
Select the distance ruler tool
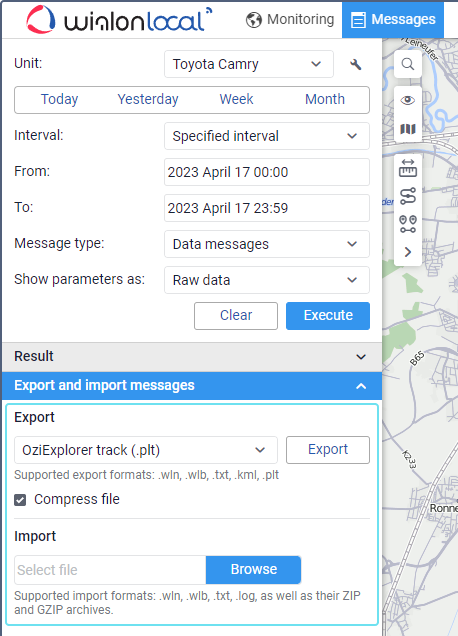coord(408,168)
